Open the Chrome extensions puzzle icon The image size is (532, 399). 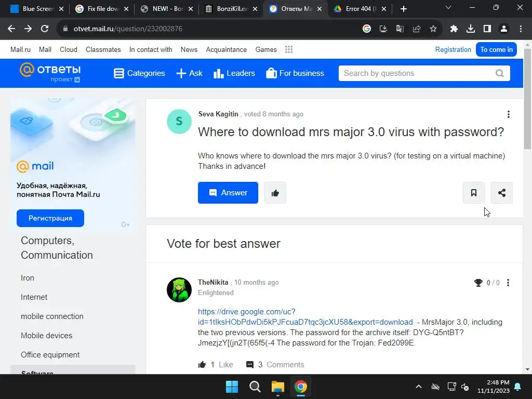click(x=454, y=29)
